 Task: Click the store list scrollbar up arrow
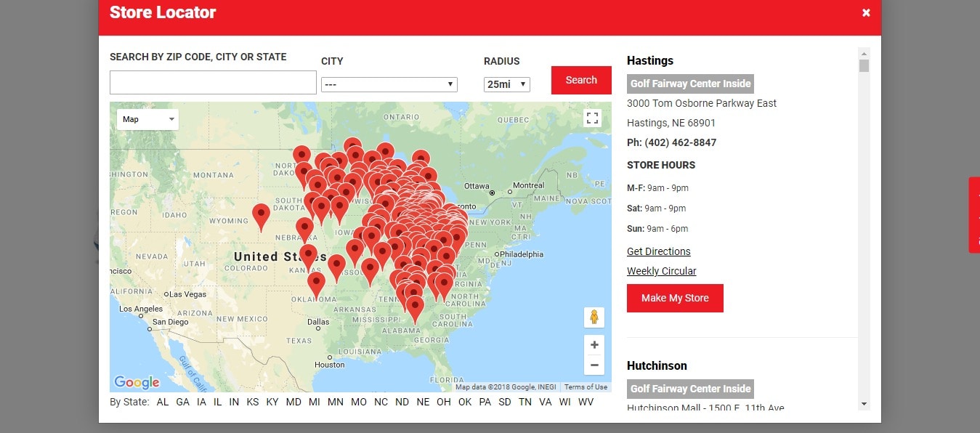tap(864, 53)
